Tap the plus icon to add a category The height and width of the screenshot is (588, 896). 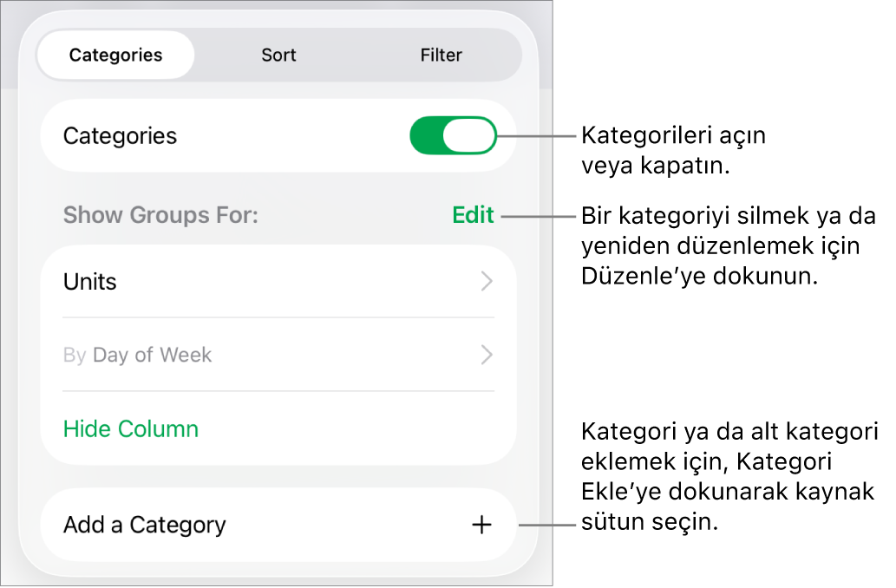(x=481, y=525)
